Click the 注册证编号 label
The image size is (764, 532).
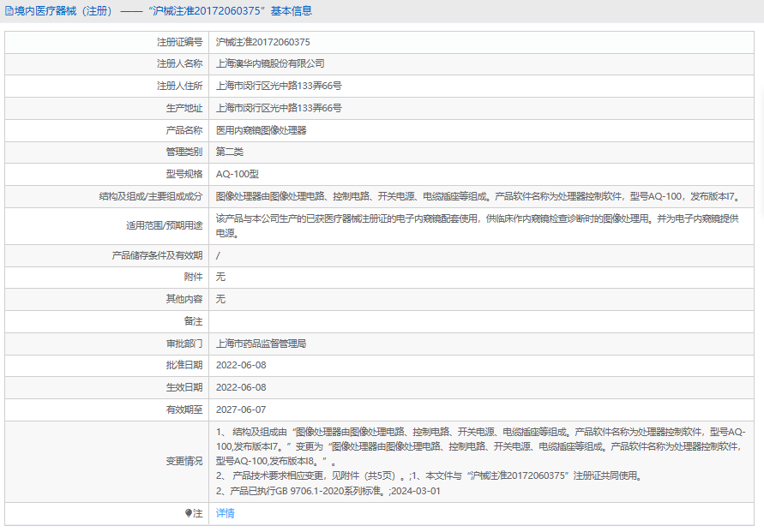[180, 42]
